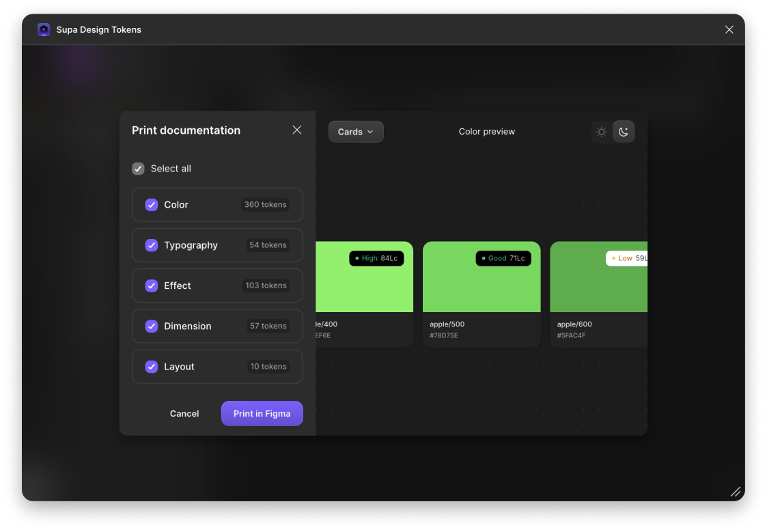
Task: Open the Cards view dropdown
Action: point(356,132)
